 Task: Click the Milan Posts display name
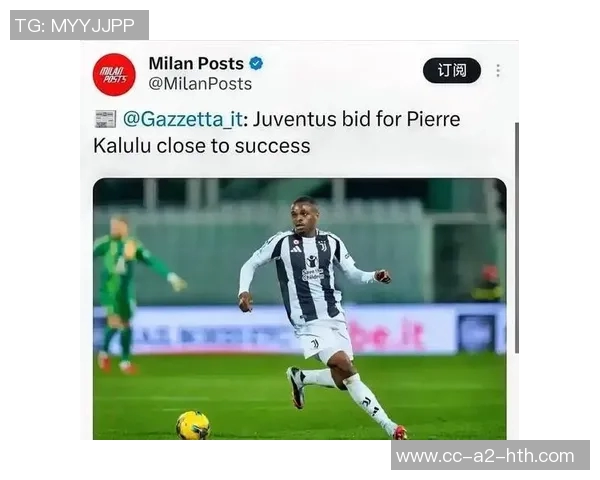coord(196,64)
